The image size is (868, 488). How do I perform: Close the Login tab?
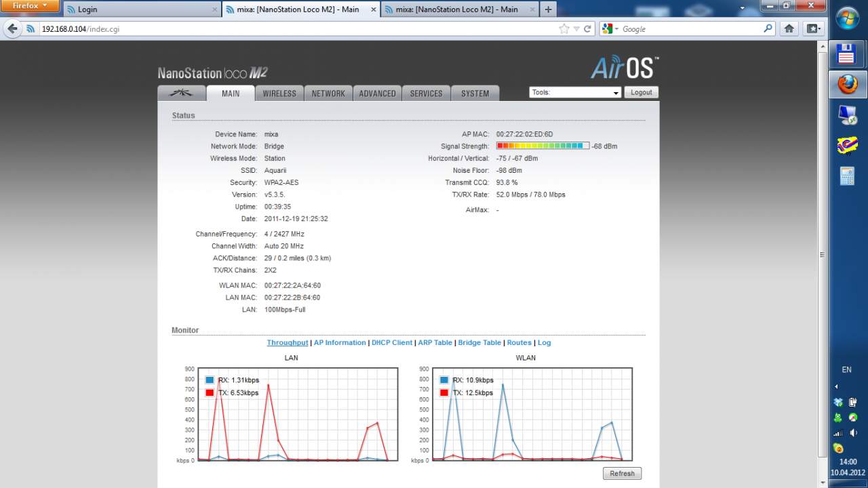(214, 9)
